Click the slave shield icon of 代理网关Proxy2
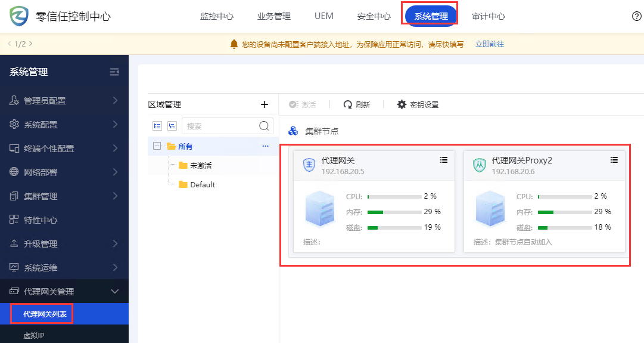Image resolution: width=644 pixels, height=343 pixels. (480, 165)
